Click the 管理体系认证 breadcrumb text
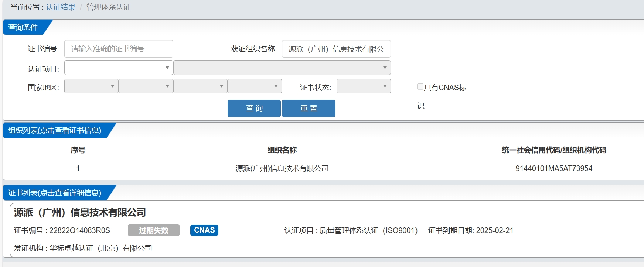 click(108, 7)
